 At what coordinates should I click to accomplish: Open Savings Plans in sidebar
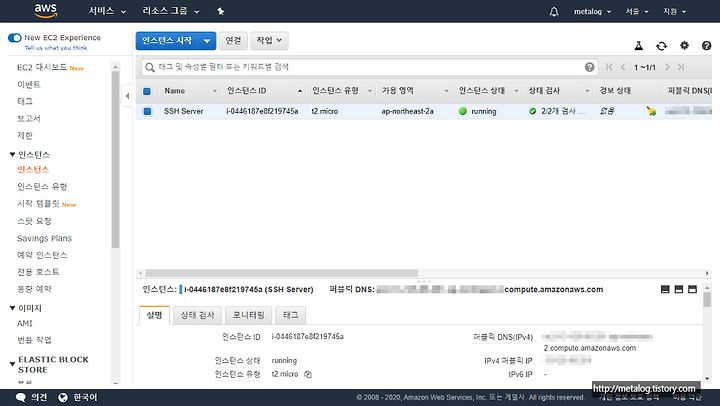[x=45, y=238]
